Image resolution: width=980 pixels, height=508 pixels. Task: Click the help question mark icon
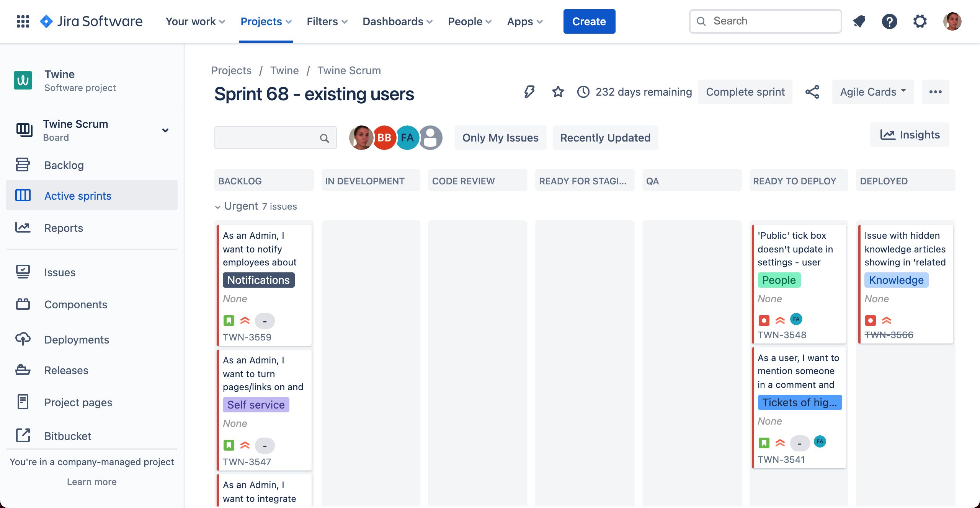coord(889,21)
